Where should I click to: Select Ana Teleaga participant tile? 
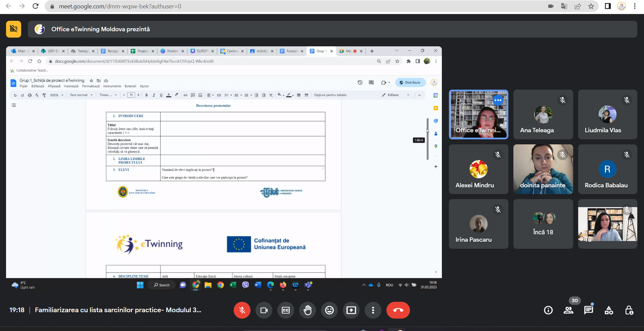click(543, 114)
